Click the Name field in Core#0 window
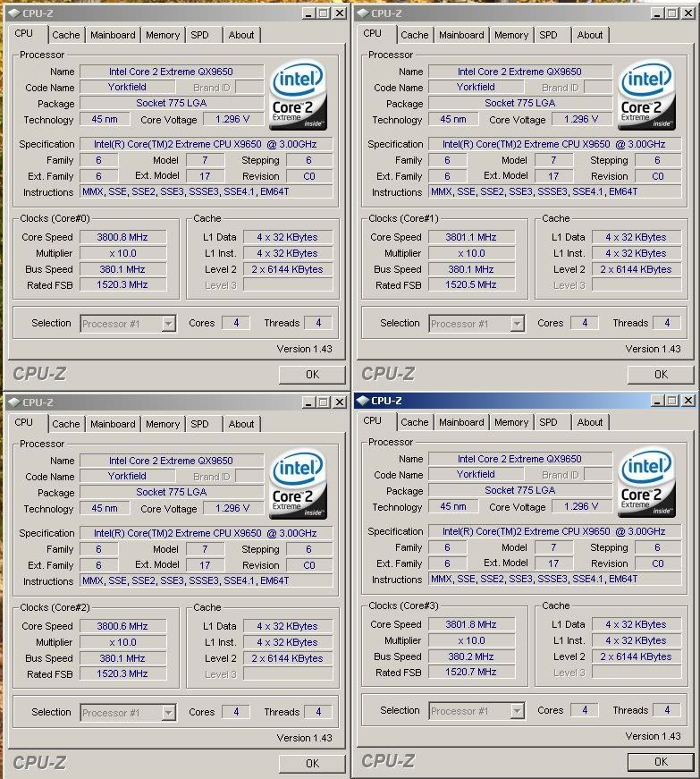The image size is (700, 779). tap(172, 72)
